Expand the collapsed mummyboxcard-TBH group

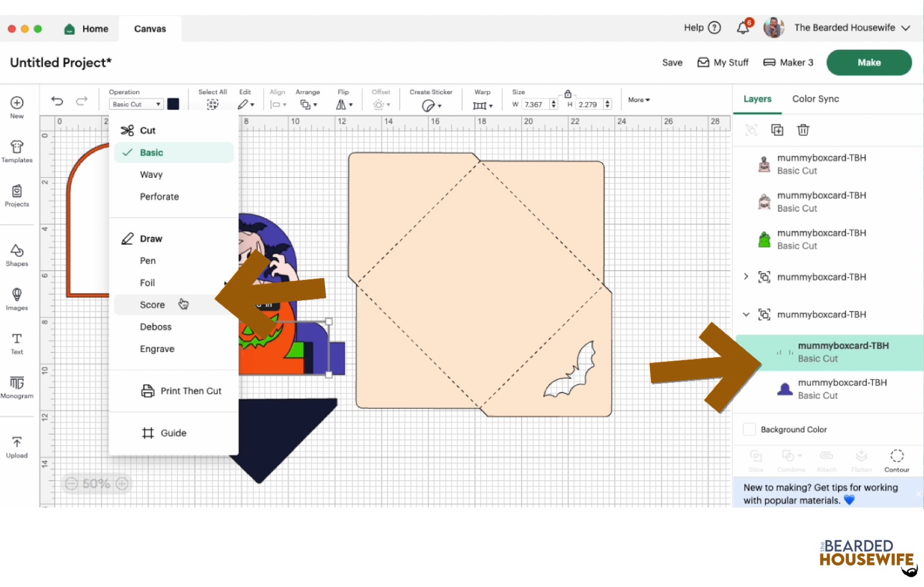tap(746, 277)
